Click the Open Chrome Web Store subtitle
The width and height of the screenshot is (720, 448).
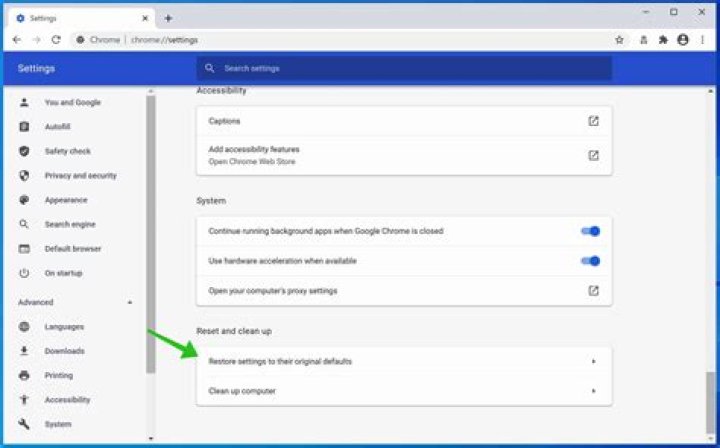click(252, 162)
